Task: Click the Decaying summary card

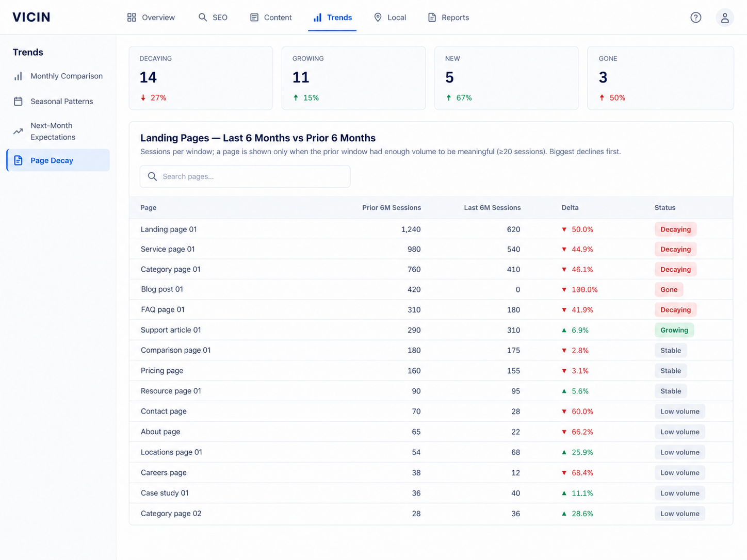Action: [x=201, y=78]
